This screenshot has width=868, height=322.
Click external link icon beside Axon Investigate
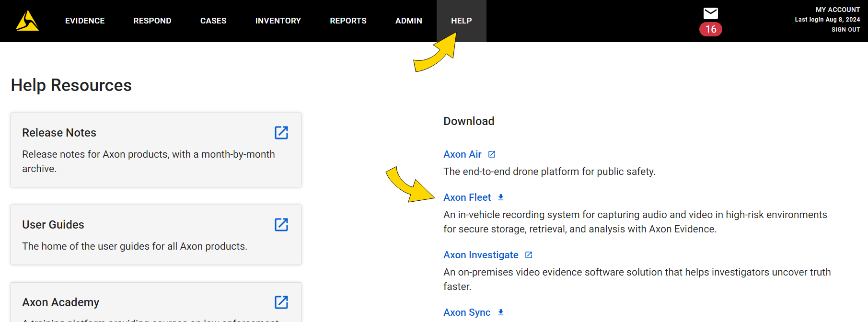click(529, 255)
